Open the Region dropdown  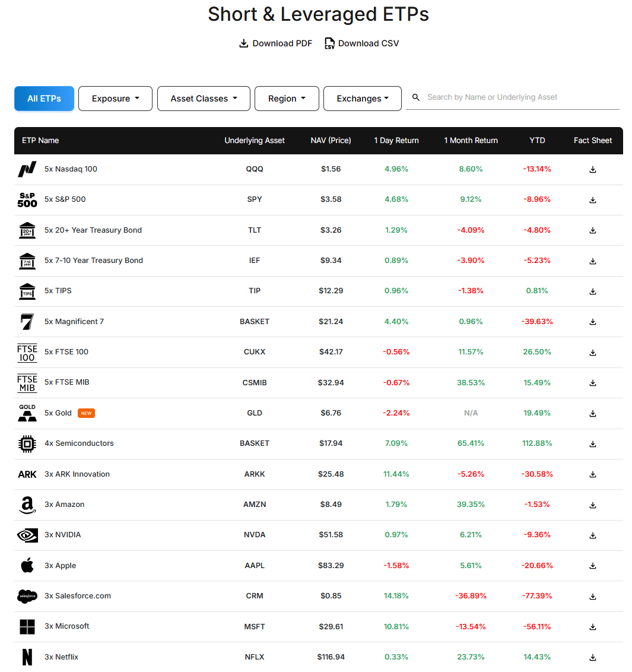point(287,98)
